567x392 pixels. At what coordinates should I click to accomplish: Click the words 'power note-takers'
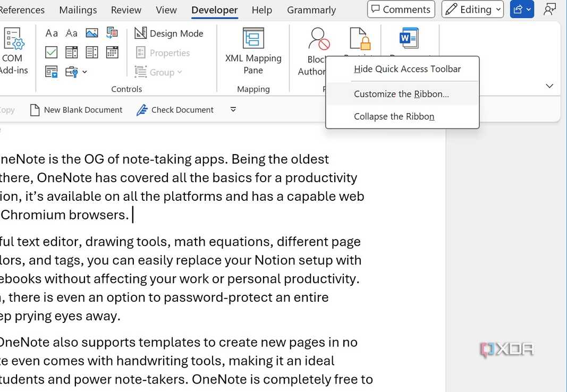[130, 379]
